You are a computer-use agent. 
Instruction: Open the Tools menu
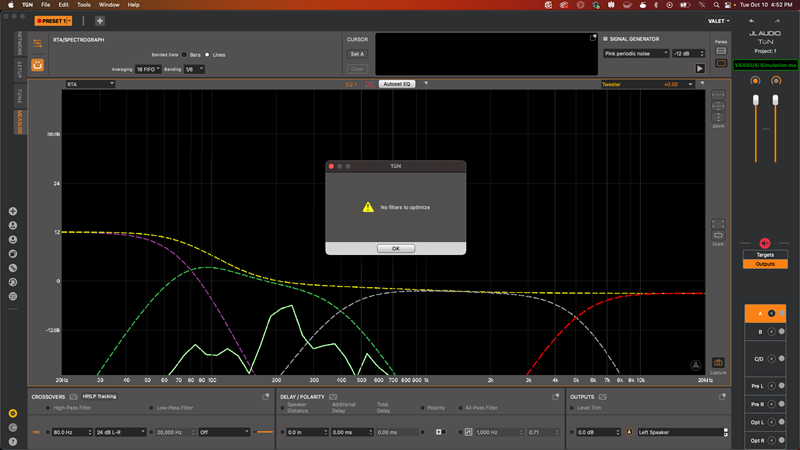[x=84, y=5]
